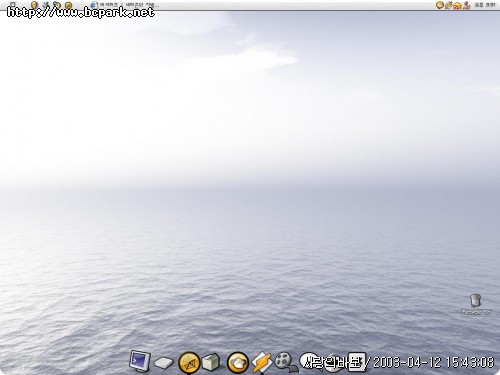Click the yellow pencil tray icon

point(448,5)
